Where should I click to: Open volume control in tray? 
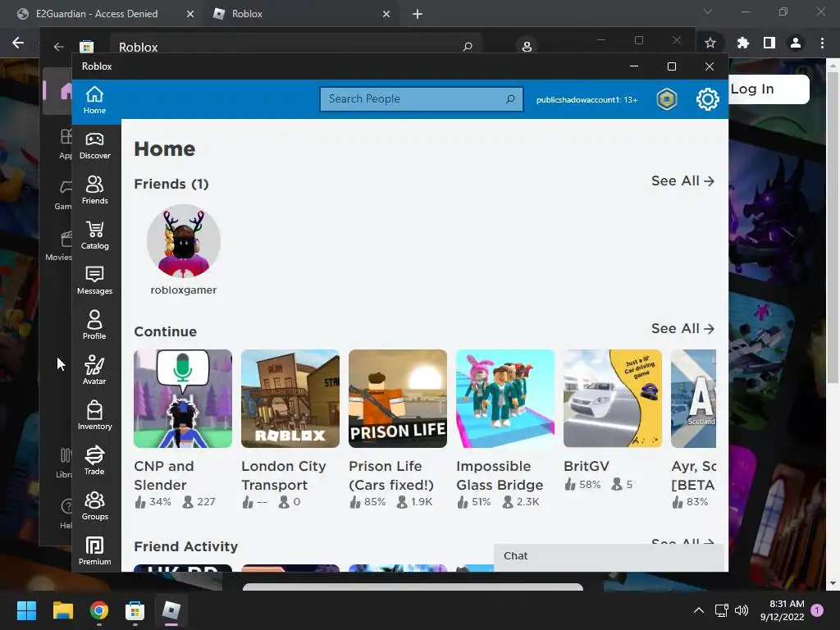742,610
